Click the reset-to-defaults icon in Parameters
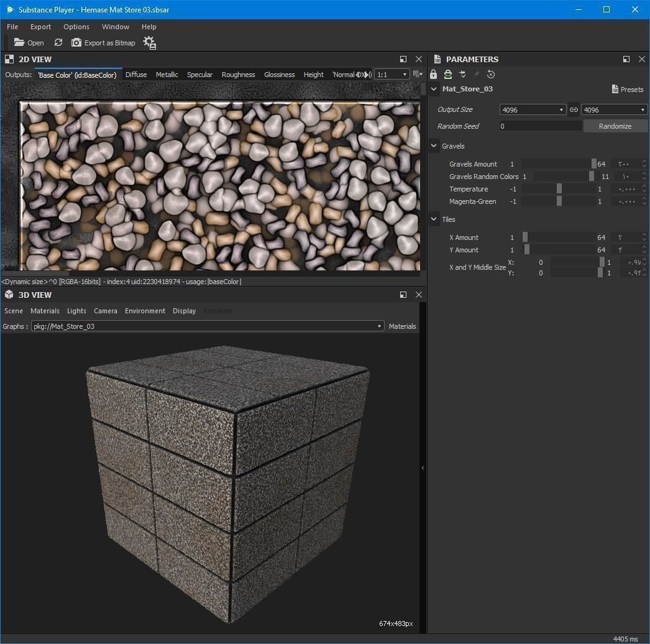The image size is (650, 644). pyautogui.click(x=491, y=75)
